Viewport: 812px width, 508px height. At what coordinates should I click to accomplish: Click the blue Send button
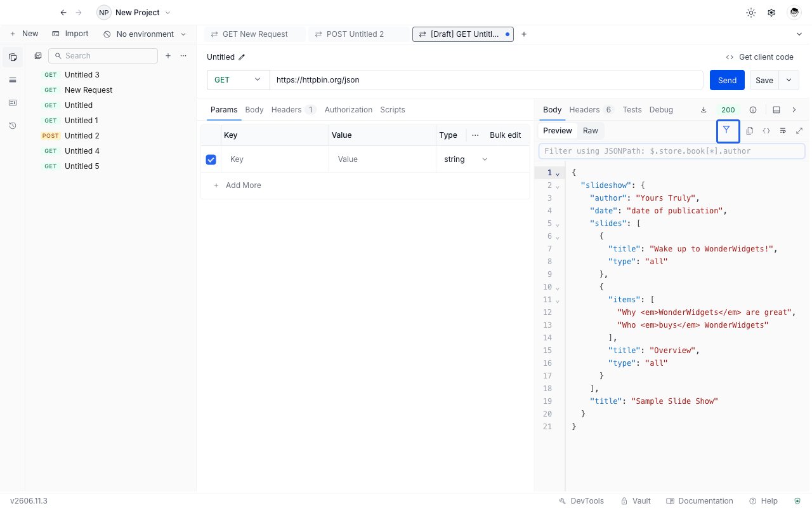pyautogui.click(x=727, y=80)
